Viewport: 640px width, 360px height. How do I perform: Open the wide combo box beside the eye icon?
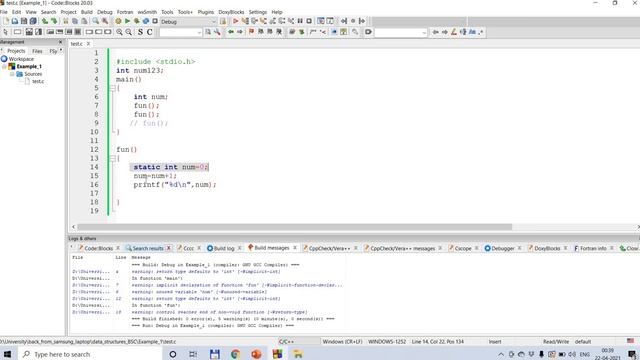[400, 32]
